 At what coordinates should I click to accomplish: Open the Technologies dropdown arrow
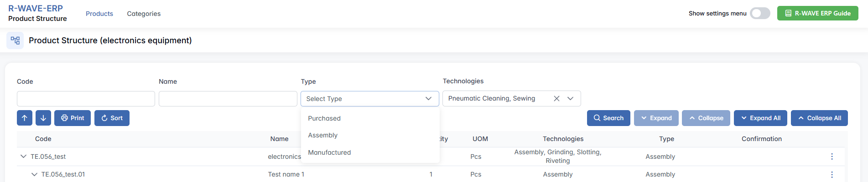click(570, 98)
